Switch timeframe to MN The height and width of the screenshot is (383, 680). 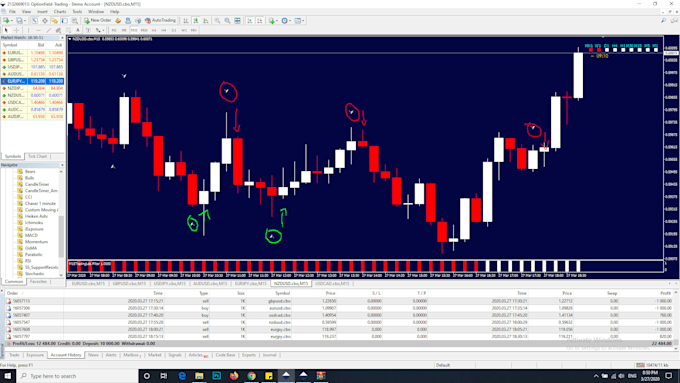click(x=194, y=30)
